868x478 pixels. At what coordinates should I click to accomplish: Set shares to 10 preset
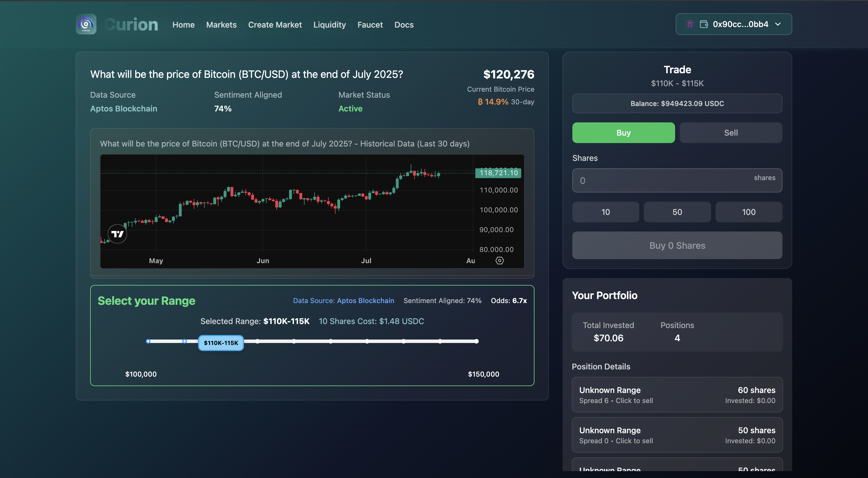(x=605, y=212)
